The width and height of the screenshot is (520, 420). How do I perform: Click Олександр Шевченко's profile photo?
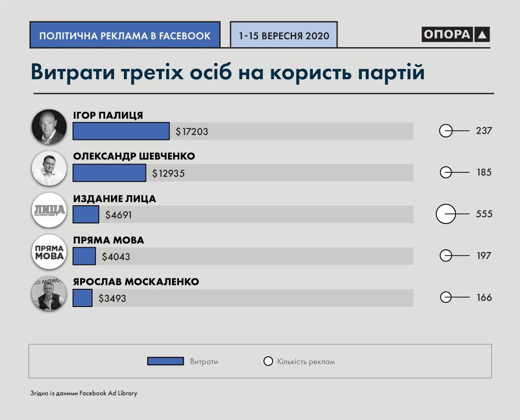(49, 168)
